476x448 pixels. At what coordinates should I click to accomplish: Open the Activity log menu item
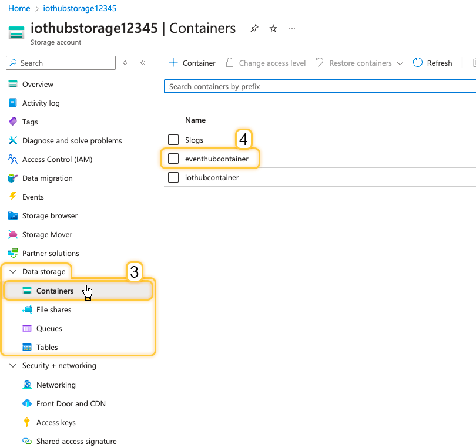(41, 103)
